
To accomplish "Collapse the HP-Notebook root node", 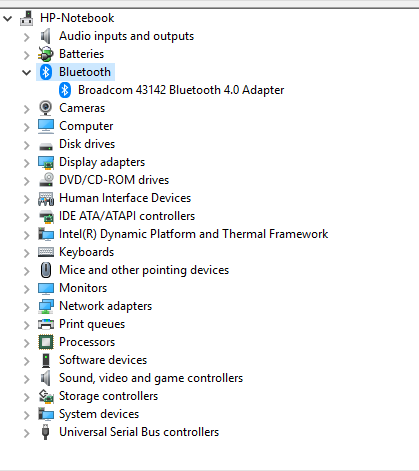I will pos(8,19).
